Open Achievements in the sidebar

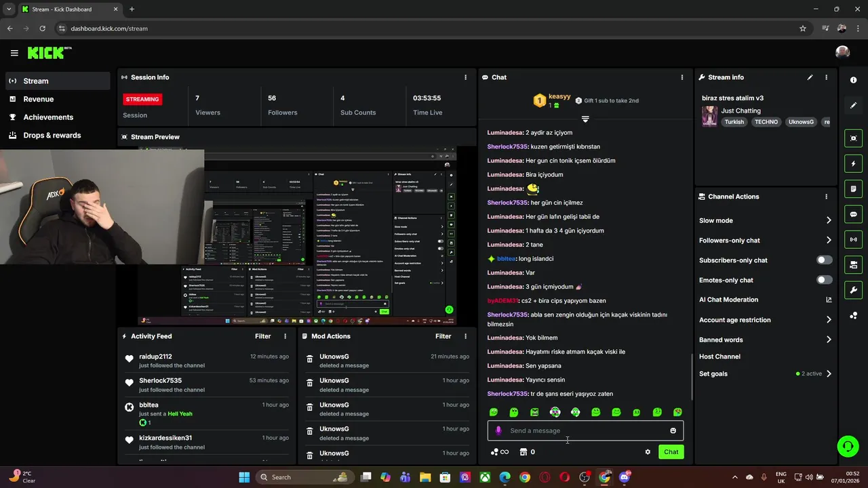click(x=58, y=117)
